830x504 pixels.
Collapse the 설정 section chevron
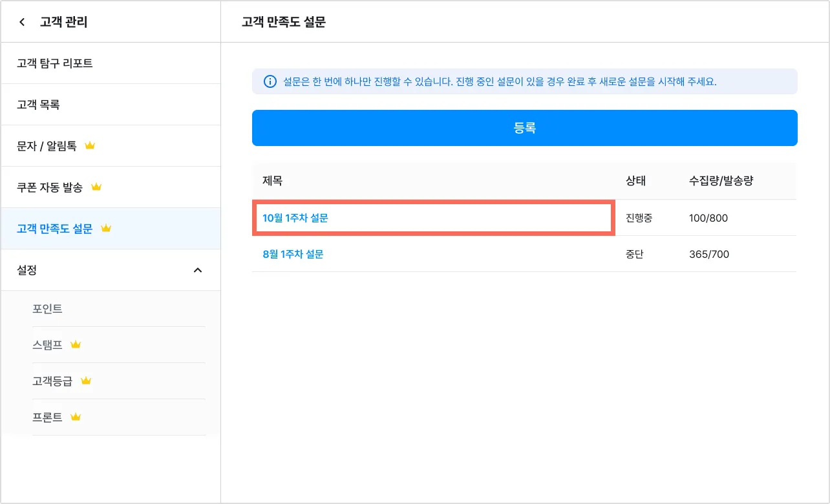coord(198,270)
